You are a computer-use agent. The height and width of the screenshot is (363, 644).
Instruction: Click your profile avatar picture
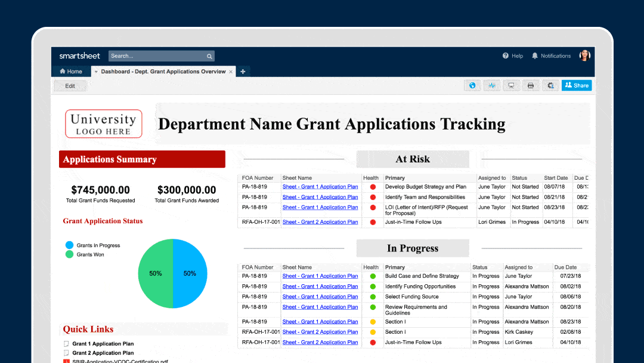pyautogui.click(x=584, y=56)
